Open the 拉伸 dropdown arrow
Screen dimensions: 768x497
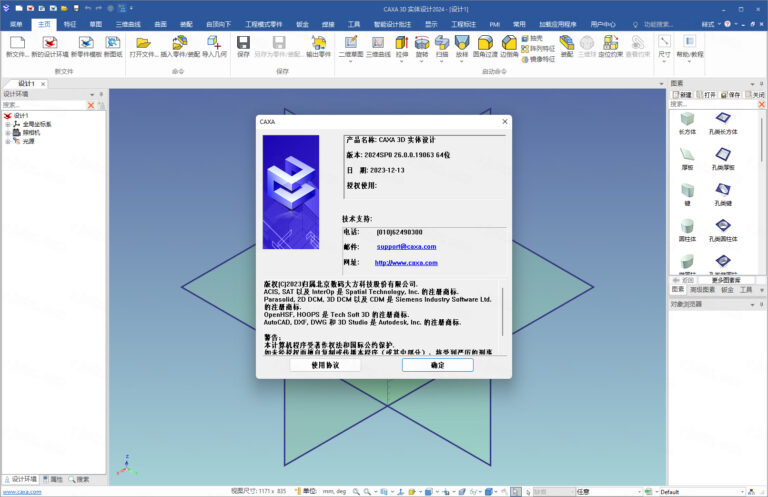(402, 62)
